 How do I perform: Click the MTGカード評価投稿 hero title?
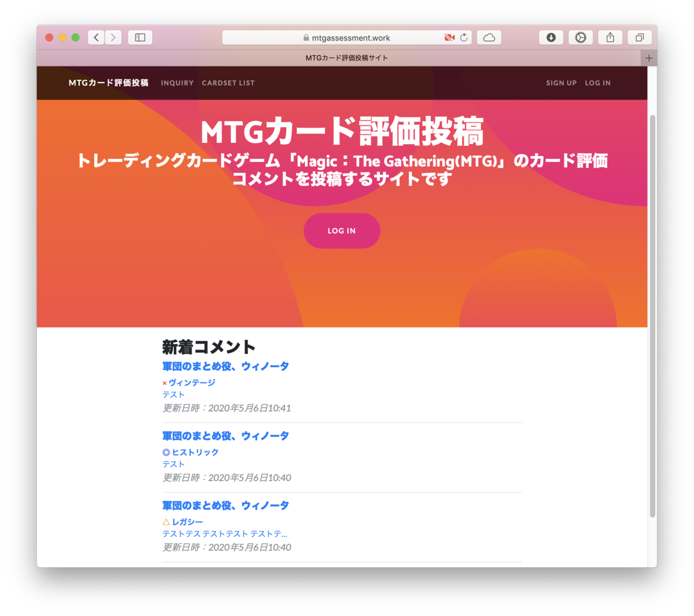pyautogui.click(x=342, y=132)
